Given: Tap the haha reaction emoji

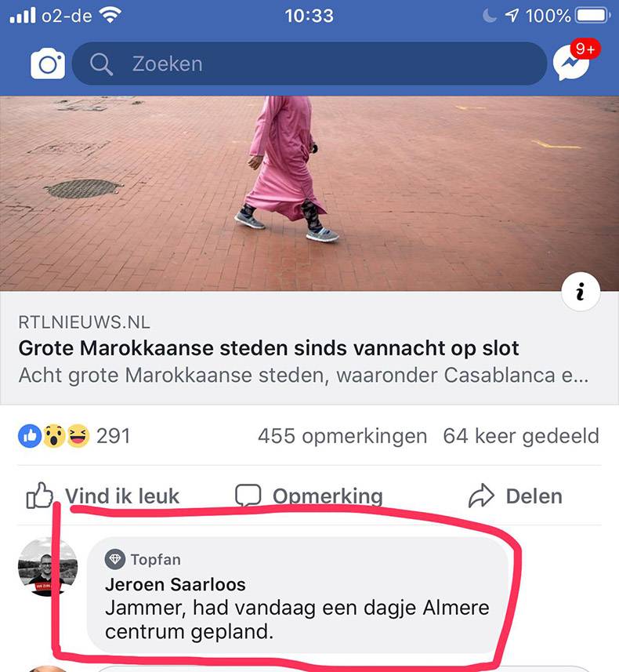Looking at the screenshot, I should pos(78,436).
